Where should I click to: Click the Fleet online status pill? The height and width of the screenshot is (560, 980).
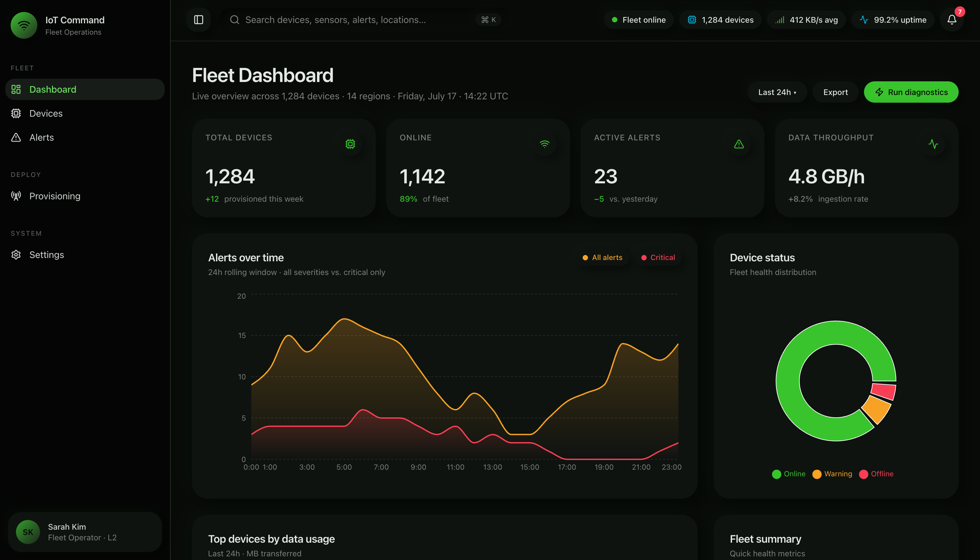click(639, 20)
